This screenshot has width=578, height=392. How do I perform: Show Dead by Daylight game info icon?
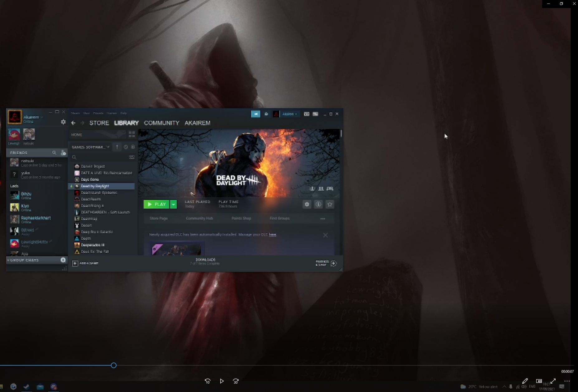(x=318, y=204)
